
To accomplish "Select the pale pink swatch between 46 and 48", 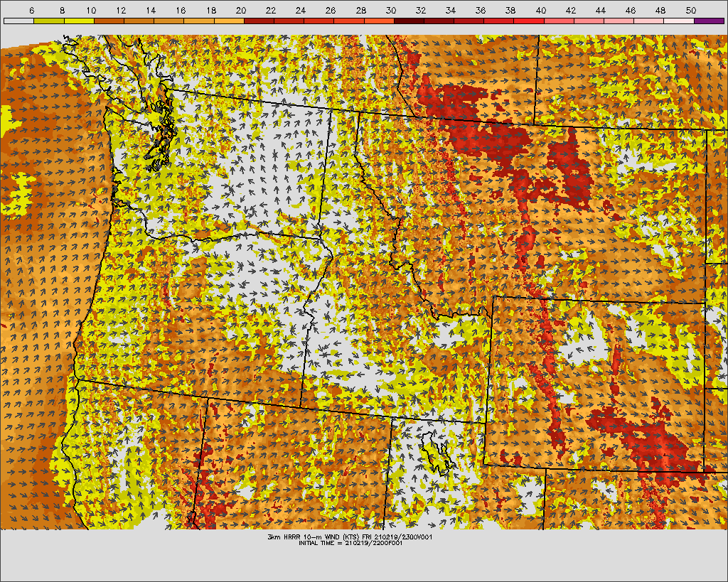I will [649, 21].
